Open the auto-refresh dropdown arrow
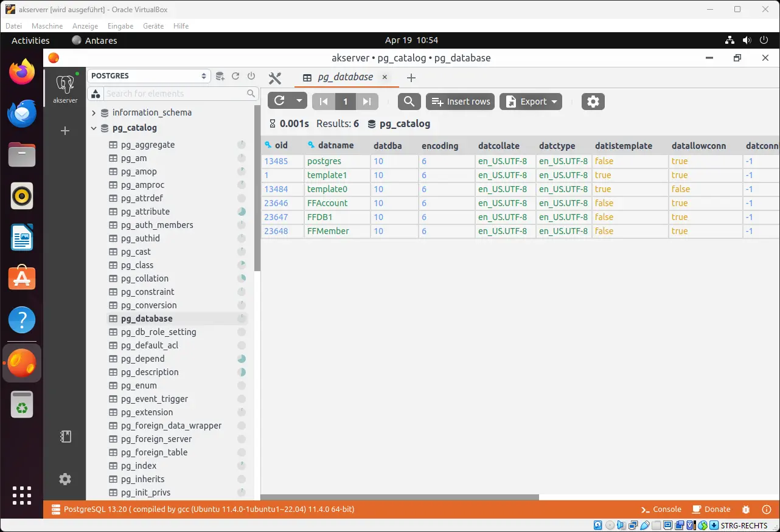The width and height of the screenshot is (780, 532). [299, 102]
